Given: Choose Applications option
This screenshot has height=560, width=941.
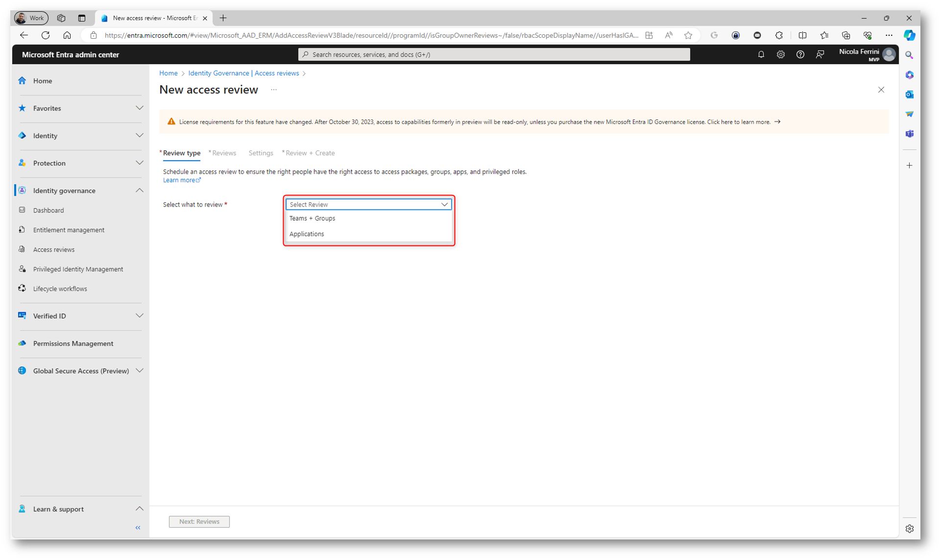Looking at the screenshot, I should [x=369, y=234].
